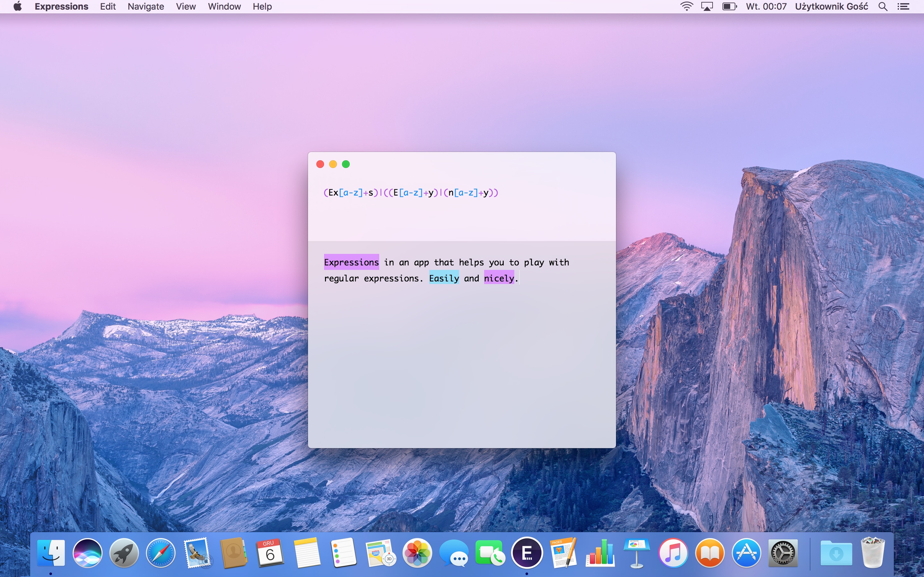The height and width of the screenshot is (577, 924).
Task: Open the View menu
Action: tap(185, 6)
